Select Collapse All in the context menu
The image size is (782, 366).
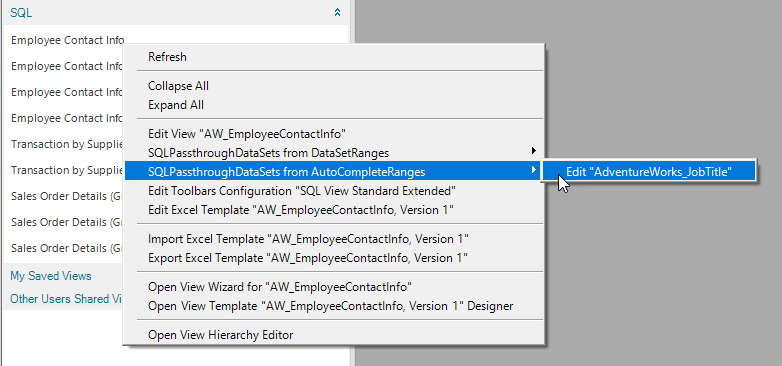tap(333, 86)
